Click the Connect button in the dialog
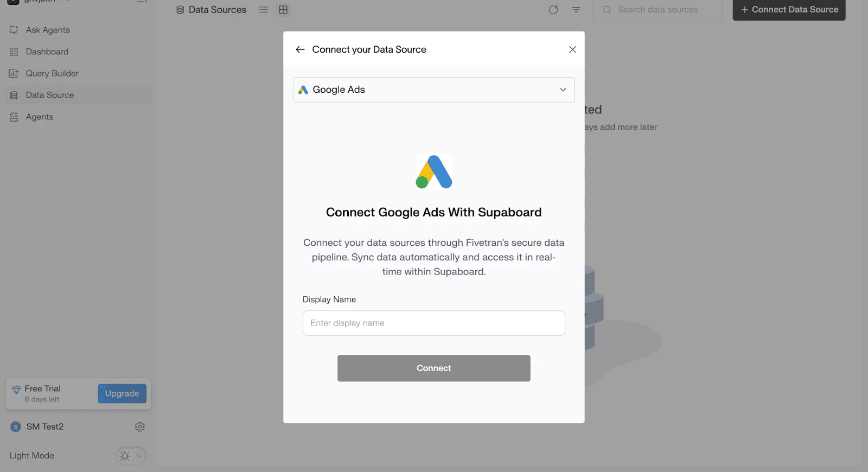The width and height of the screenshot is (868, 472). tap(434, 368)
